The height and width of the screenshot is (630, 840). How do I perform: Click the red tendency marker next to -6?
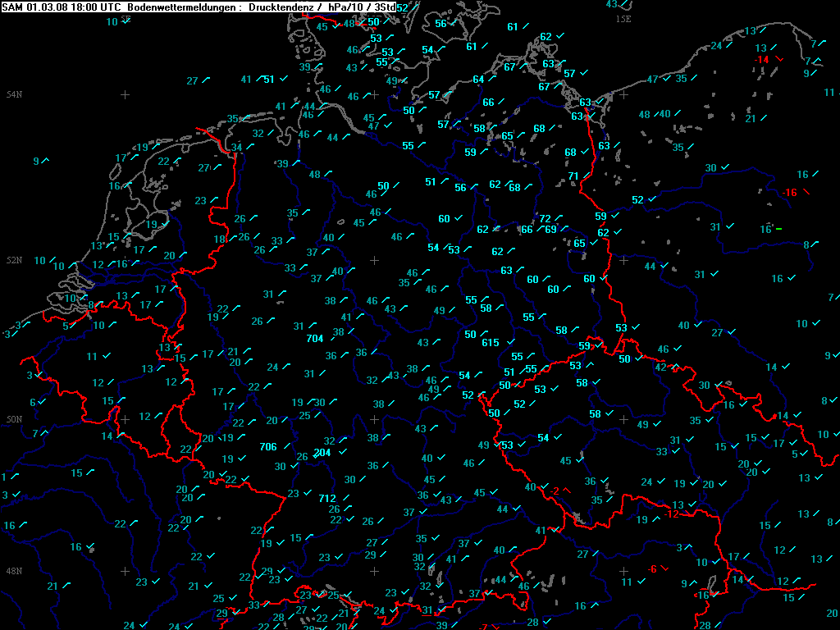click(x=664, y=568)
